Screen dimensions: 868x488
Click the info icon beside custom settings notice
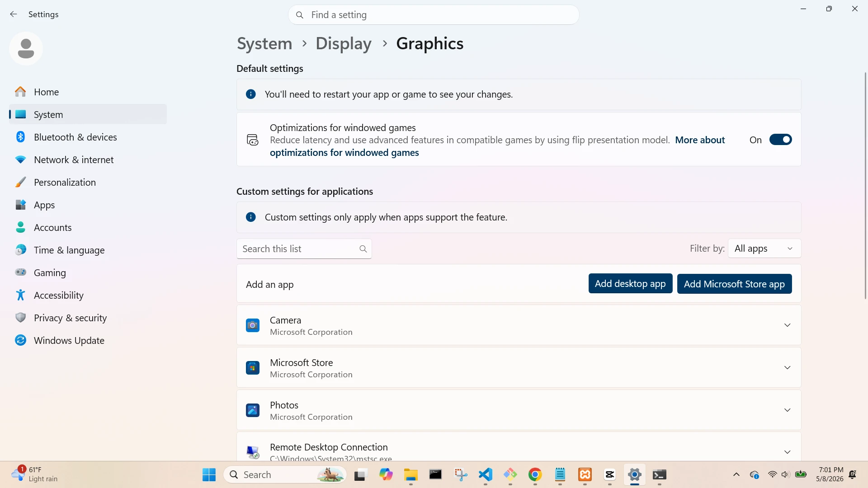point(251,217)
